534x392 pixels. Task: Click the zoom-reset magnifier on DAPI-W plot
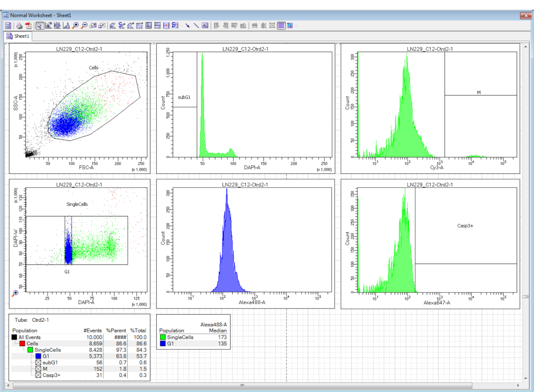coord(16,293)
